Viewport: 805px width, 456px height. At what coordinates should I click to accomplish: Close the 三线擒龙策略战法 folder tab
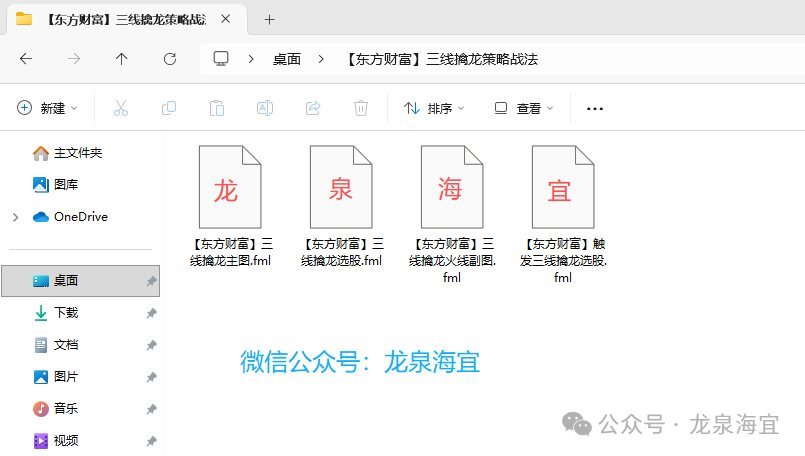pos(225,19)
